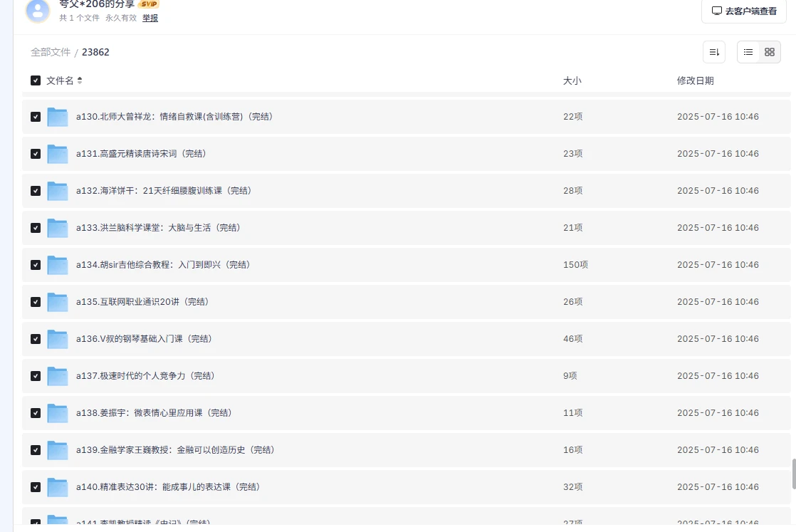Image resolution: width=796 pixels, height=532 pixels.
Task: Switch to grid view layout
Action: [769, 52]
